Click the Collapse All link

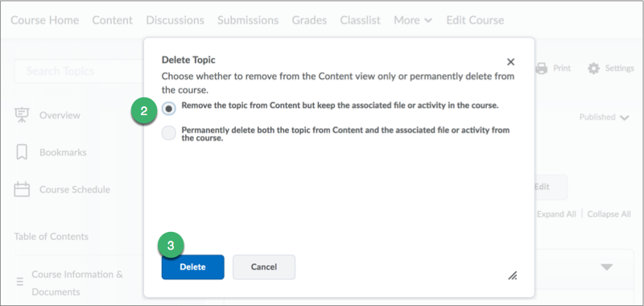click(x=609, y=214)
